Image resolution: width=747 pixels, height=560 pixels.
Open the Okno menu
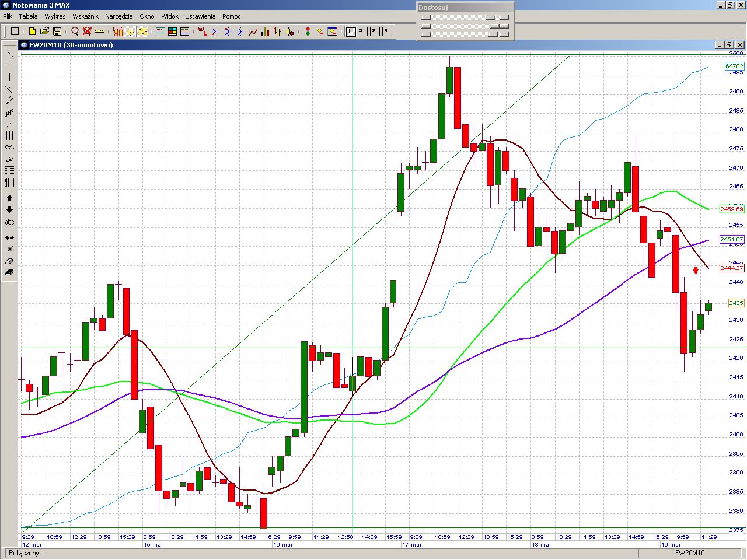click(147, 16)
